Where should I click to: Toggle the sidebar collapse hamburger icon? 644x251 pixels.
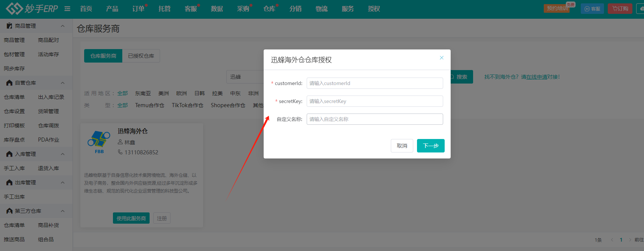click(x=67, y=9)
